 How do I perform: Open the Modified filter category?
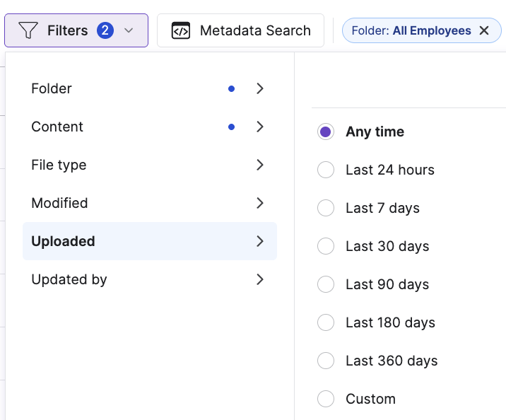tap(60, 203)
